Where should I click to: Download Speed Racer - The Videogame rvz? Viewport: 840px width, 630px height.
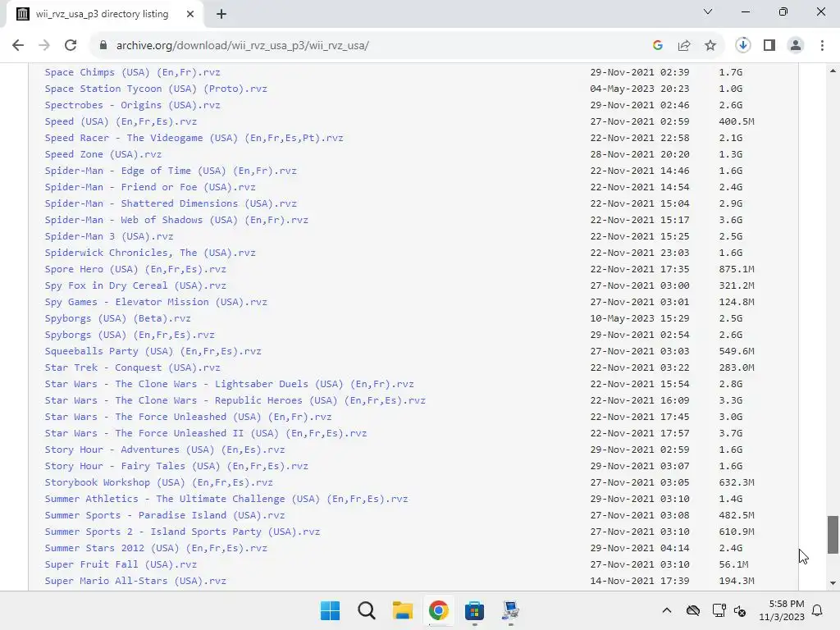click(194, 138)
